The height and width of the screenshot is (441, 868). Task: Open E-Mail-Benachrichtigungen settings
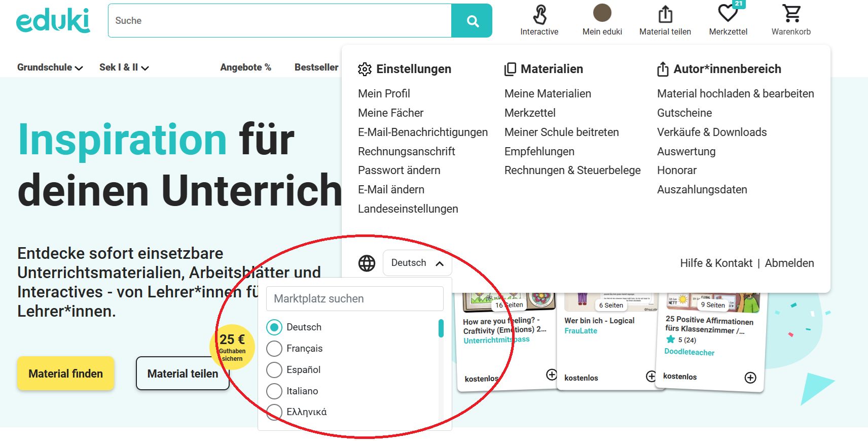click(423, 132)
